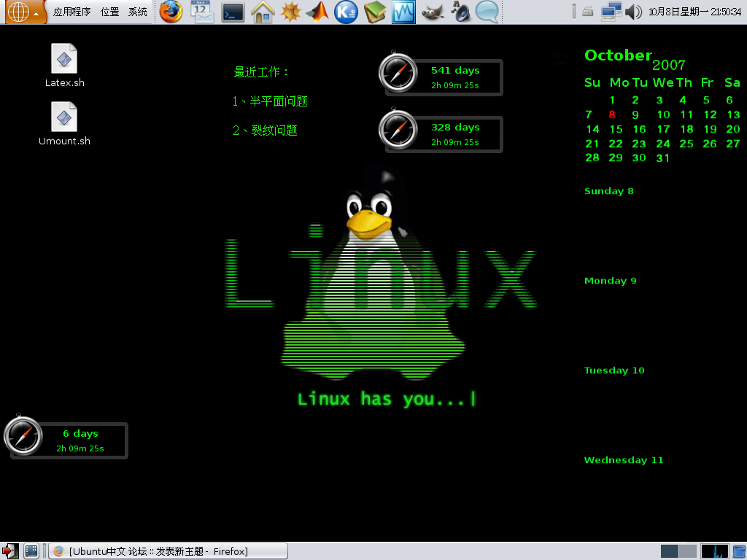Open the music speaker player launcher
This screenshot has height=560, width=747.
point(460,12)
